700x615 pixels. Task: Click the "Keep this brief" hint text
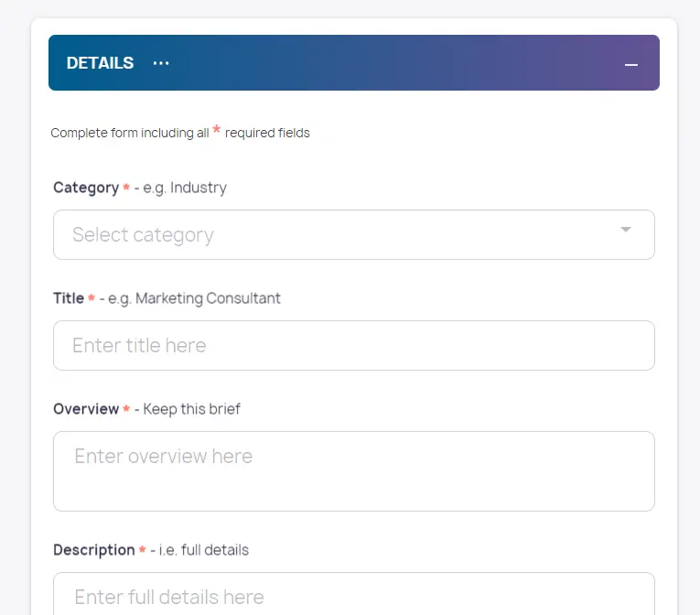(191, 409)
